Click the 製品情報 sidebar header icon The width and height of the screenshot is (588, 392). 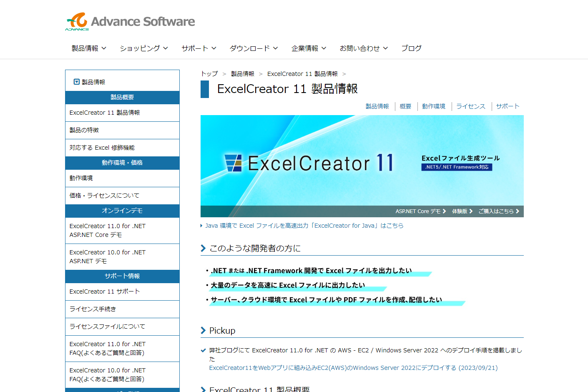click(x=77, y=82)
